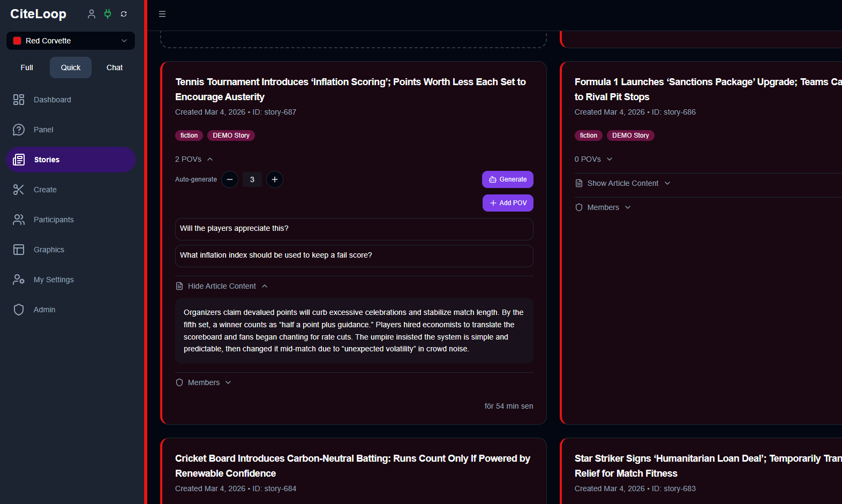Select the Quick mode toggle
Screen dimensions: 842x504
coord(71,67)
